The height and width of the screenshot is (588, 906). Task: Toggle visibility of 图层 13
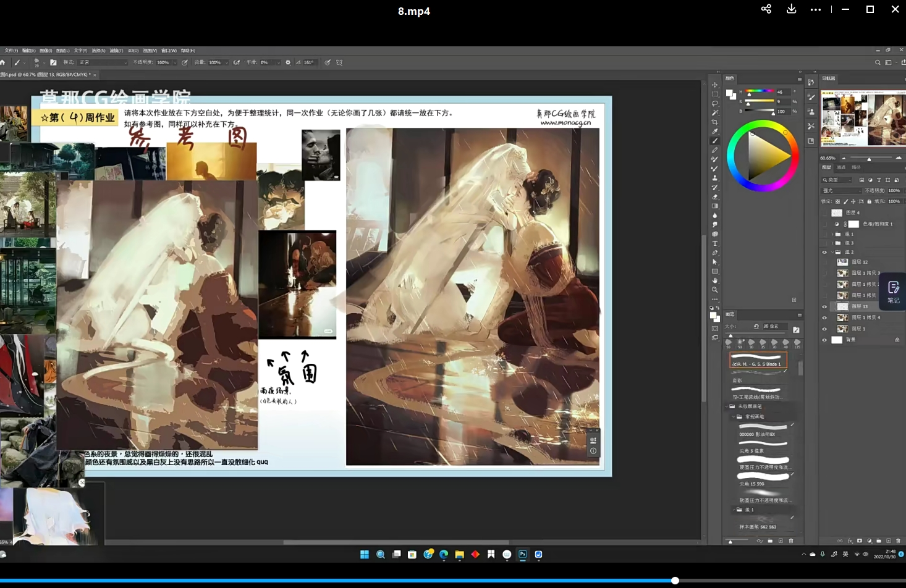[824, 306]
